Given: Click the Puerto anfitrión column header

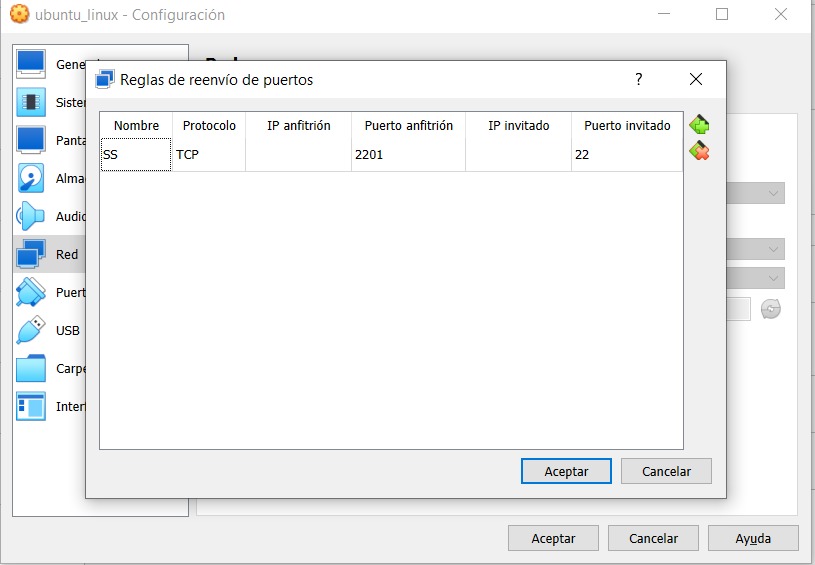Looking at the screenshot, I should click(408, 126).
